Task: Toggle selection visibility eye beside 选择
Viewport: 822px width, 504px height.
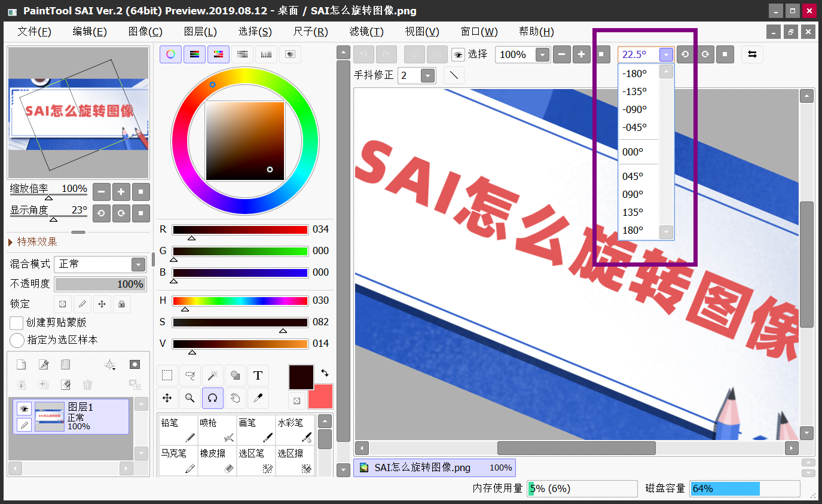Action: pos(458,55)
